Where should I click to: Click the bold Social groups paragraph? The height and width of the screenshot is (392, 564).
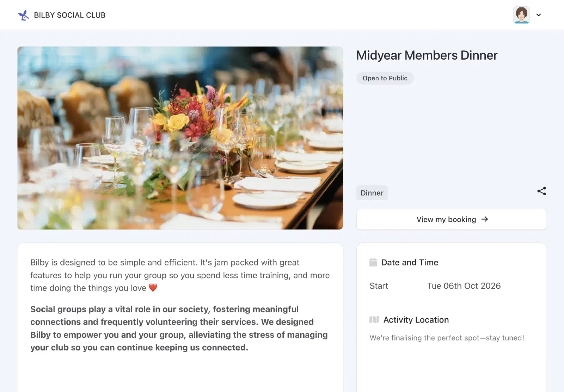click(179, 328)
